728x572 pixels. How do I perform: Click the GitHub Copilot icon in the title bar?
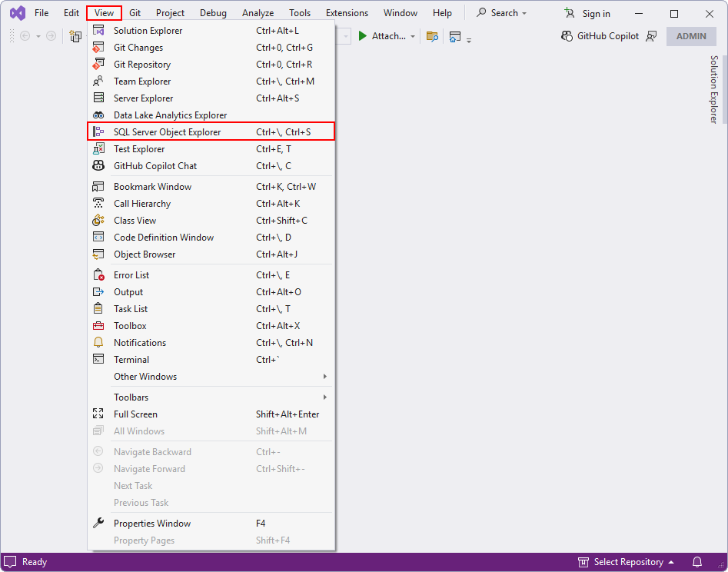click(x=566, y=35)
